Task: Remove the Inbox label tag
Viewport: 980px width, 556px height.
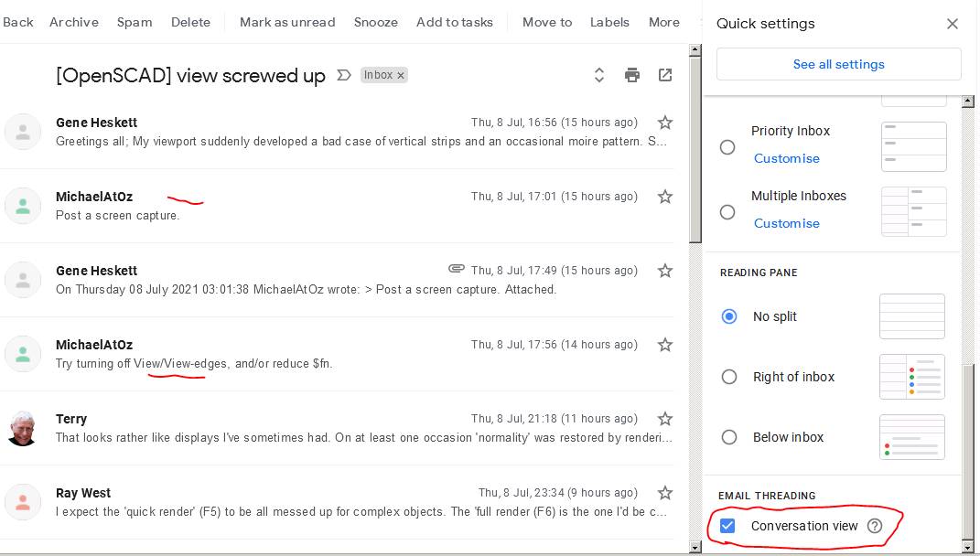Action: point(401,75)
